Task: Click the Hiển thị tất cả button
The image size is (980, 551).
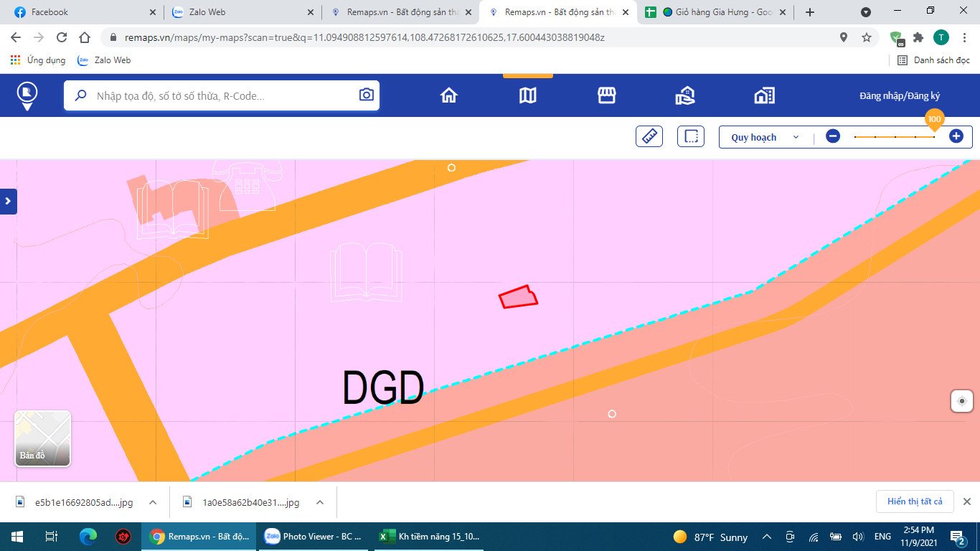Action: (915, 501)
